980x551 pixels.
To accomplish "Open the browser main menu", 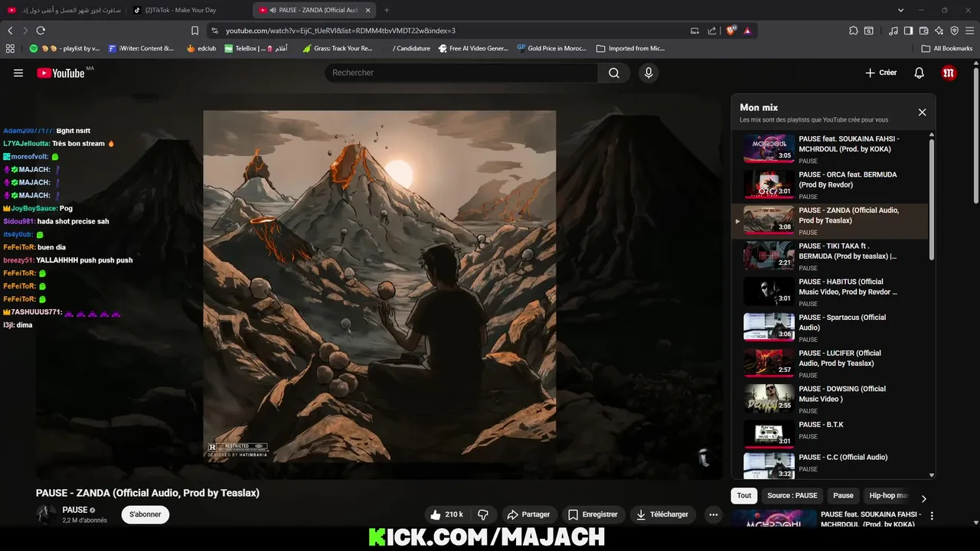I will [970, 31].
